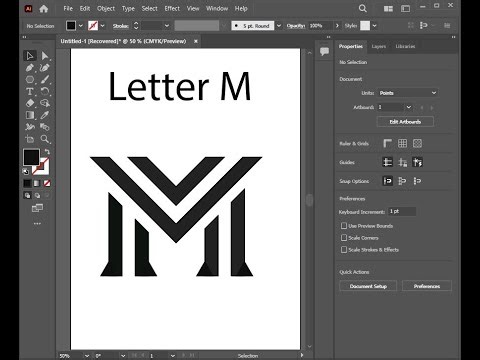Select the Paintbrush tool

pos(45,79)
